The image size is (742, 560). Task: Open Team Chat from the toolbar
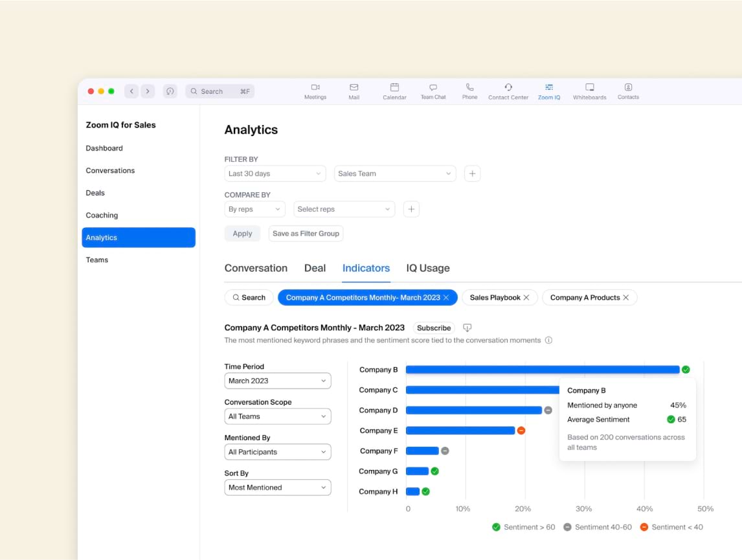(x=433, y=91)
